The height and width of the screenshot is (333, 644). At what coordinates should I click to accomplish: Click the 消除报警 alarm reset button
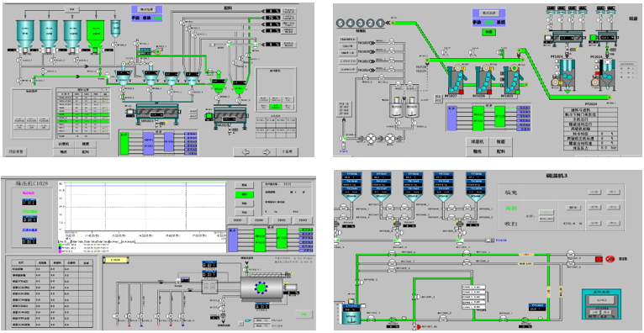tap(16, 151)
